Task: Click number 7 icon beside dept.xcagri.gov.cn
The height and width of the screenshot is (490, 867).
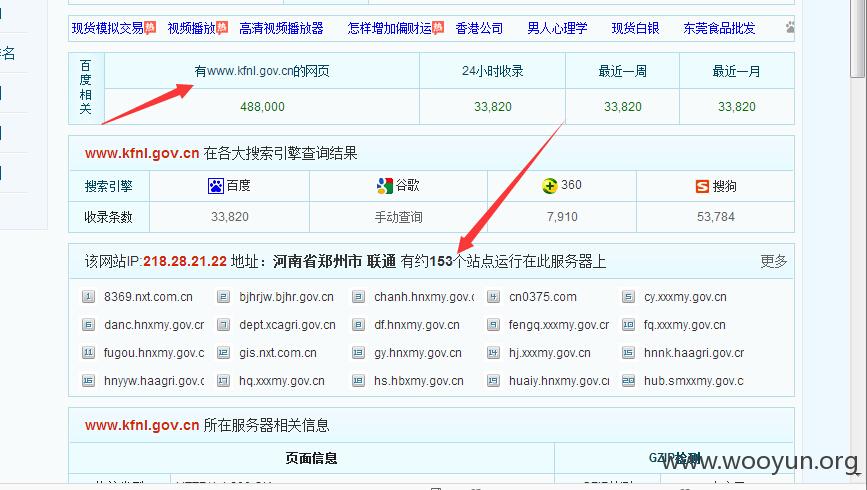Action: [223, 325]
